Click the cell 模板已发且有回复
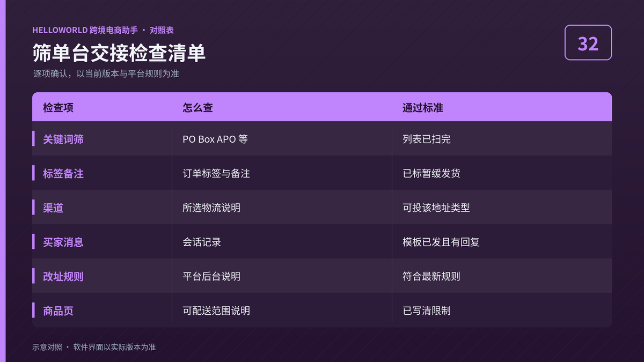Image resolution: width=644 pixels, height=362 pixels. [441, 242]
